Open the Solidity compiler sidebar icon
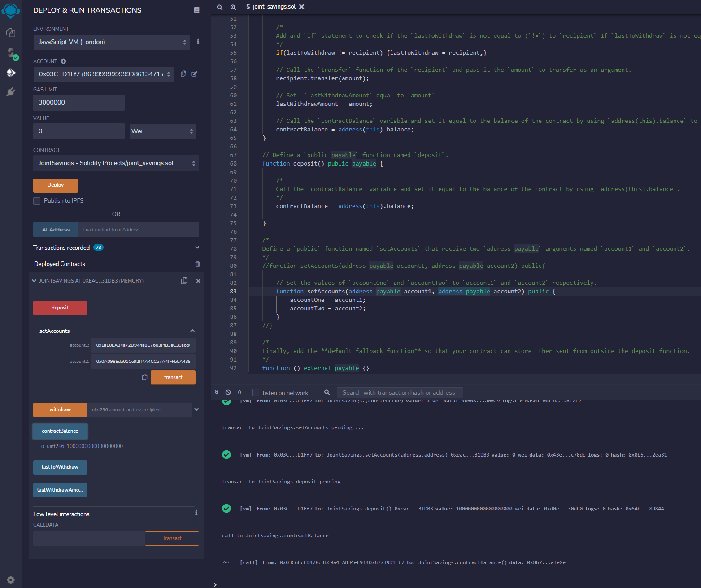Viewport: 701px width, 588px height. coord(10,54)
